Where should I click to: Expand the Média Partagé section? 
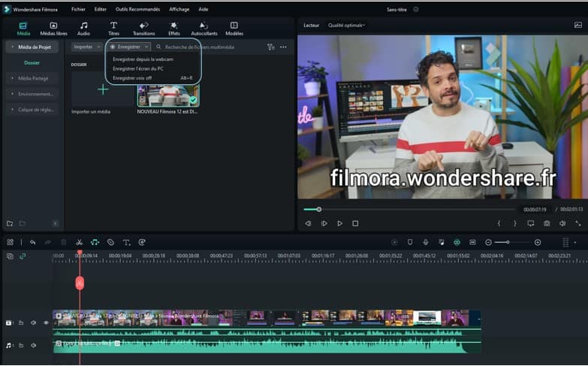point(32,78)
